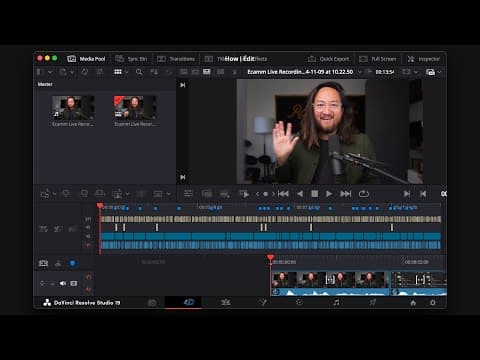Open the Media Pool tab
Image resolution: width=480 pixels, height=360 pixels.
pyautogui.click(x=87, y=59)
